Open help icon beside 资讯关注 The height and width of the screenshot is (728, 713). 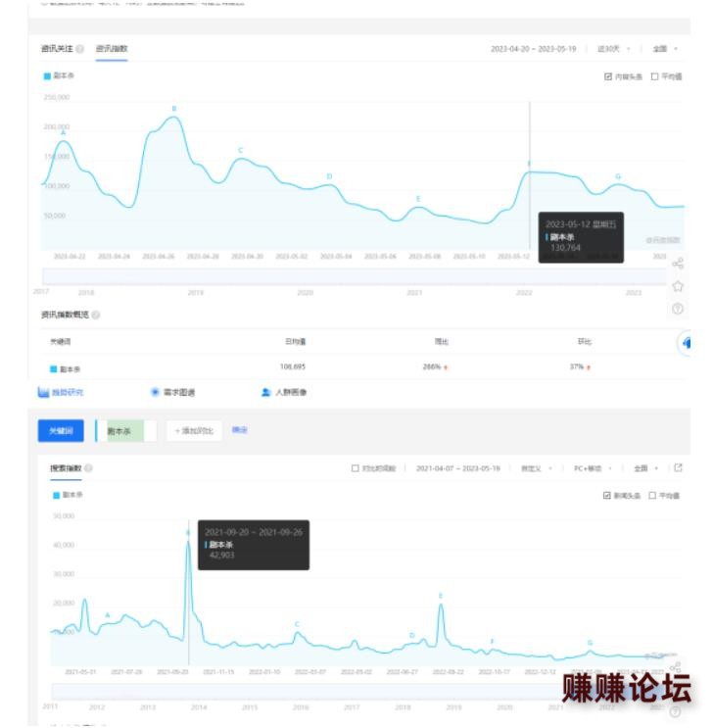(80, 49)
